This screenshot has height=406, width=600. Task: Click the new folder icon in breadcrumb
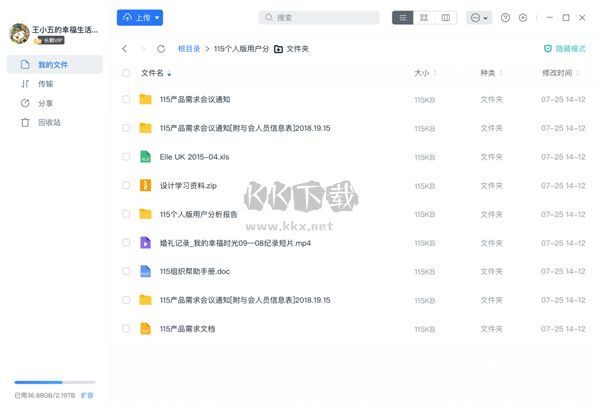(x=279, y=49)
